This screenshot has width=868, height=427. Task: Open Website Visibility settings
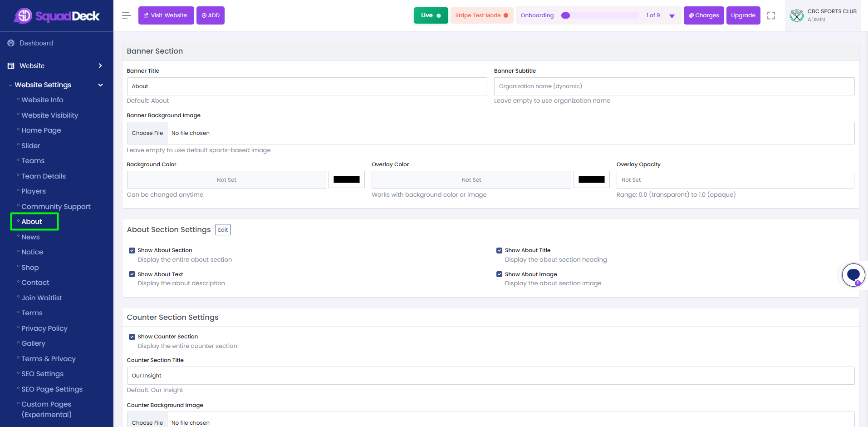click(x=50, y=115)
